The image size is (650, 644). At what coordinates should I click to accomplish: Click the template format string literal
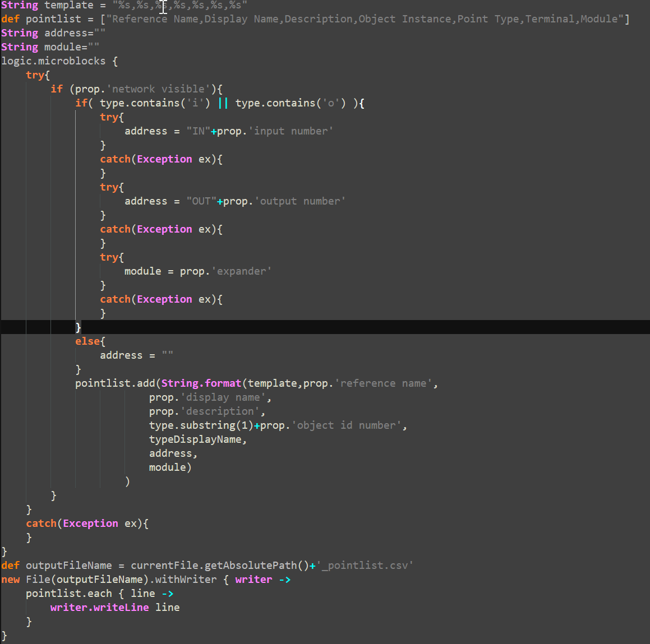(179, 5)
